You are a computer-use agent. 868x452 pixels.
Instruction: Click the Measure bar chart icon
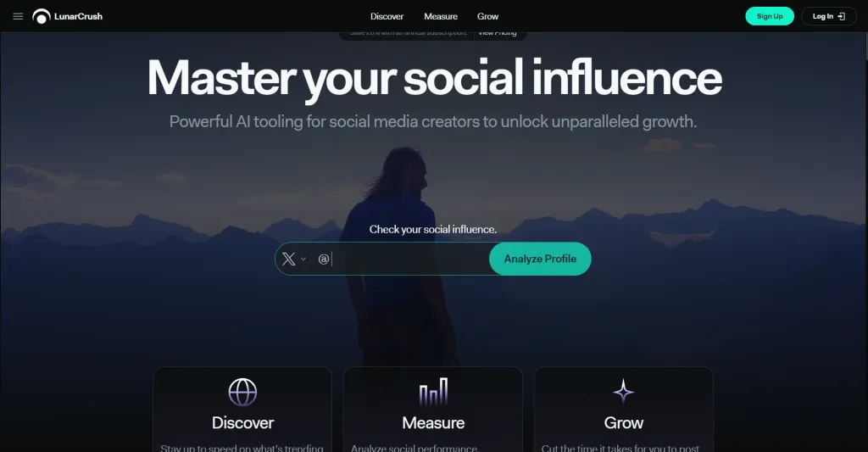pos(433,392)
